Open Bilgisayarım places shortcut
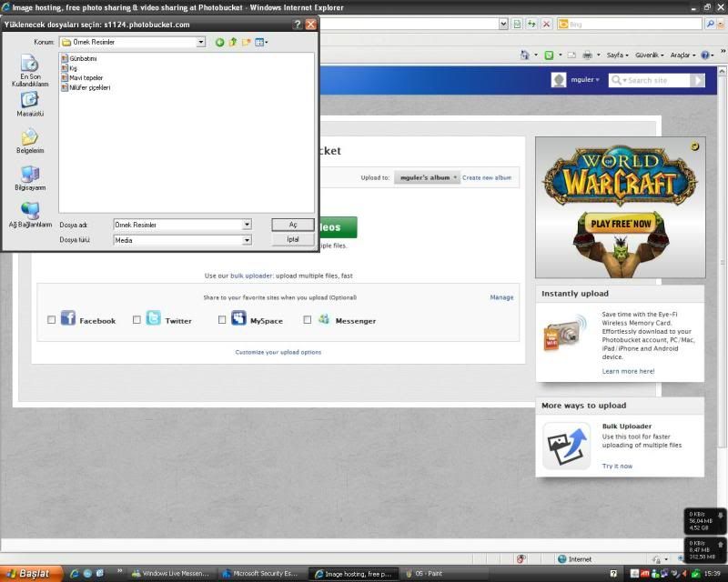Viewport: 728px width, 582px height. (30, 178)
